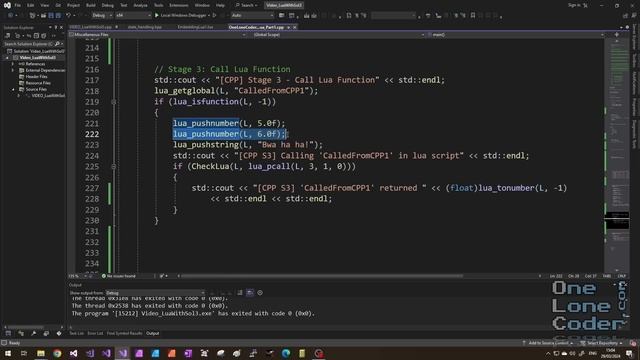This screenshot has width=640, height=360.
Task: Click Select Repository button
Action: click(601, 343)
